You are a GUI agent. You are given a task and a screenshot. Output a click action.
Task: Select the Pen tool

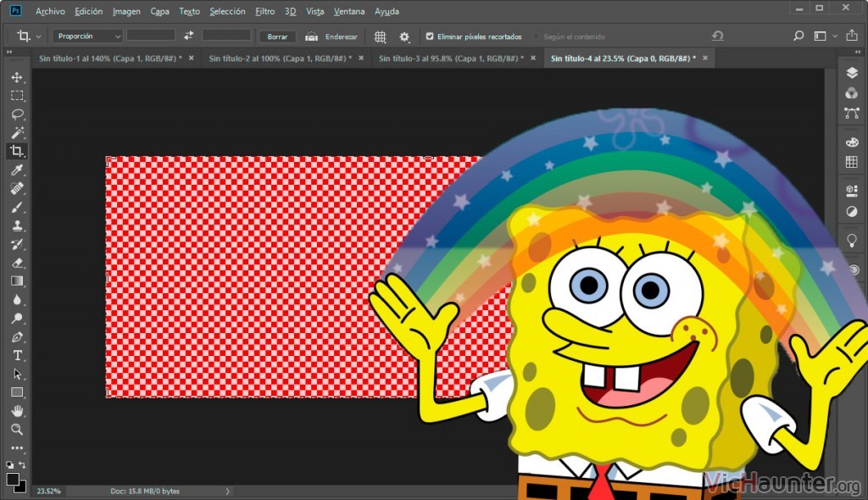(17, 336)
